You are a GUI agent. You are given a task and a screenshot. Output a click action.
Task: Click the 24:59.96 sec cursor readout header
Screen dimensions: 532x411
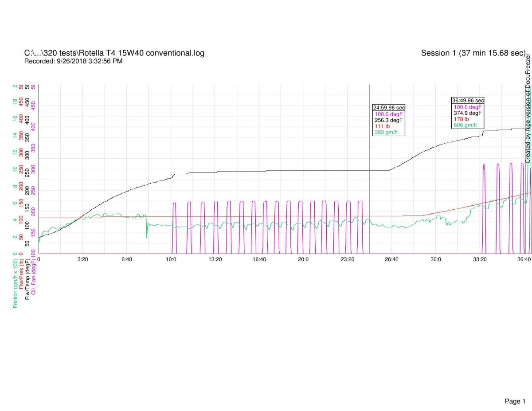(388, 107)
